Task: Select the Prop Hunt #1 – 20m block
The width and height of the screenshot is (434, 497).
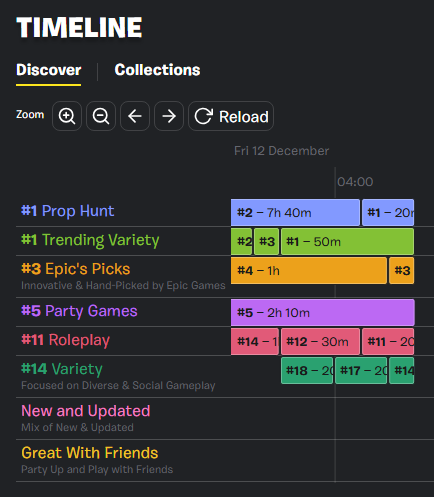Action: tap(388, 213)
